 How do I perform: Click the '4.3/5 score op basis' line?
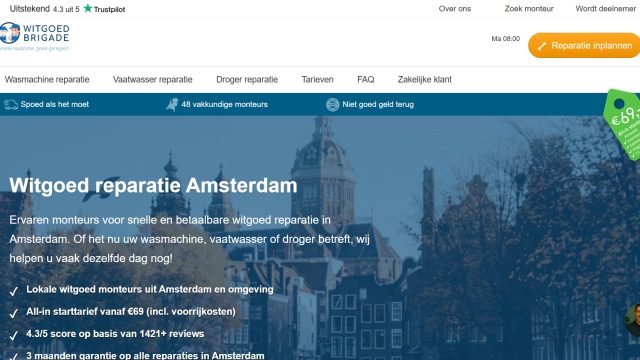(x=115, y=334)
